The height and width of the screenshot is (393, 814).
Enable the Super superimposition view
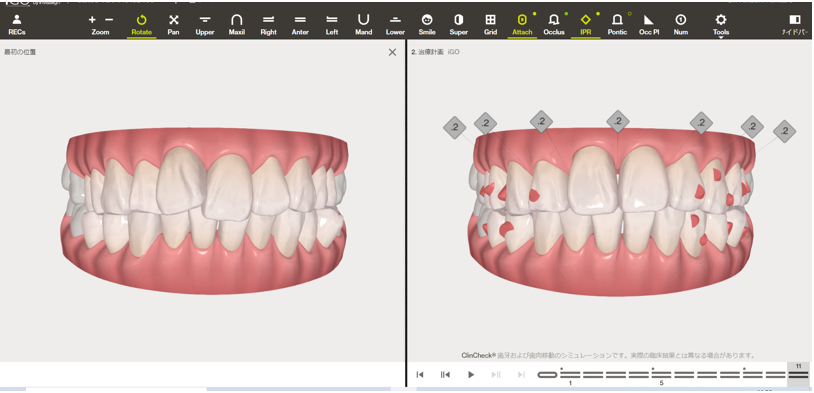pyautogui.click(x=458, y=24)
